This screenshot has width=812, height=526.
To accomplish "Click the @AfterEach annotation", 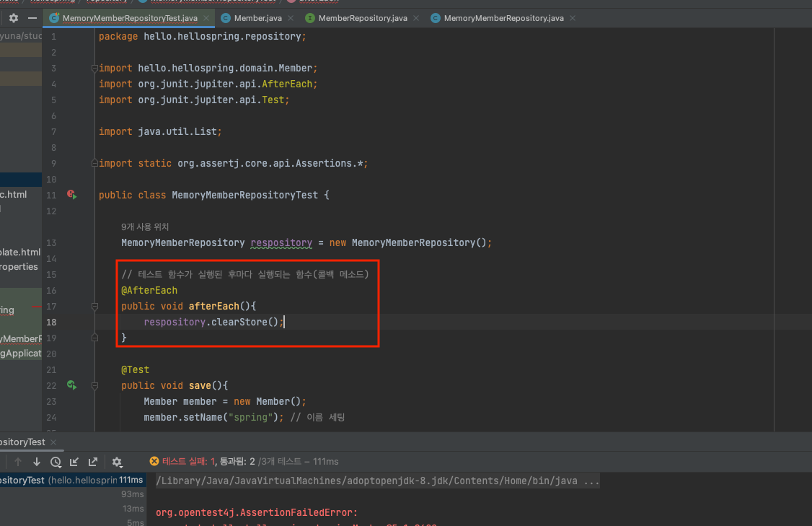I will click(149, 290).
